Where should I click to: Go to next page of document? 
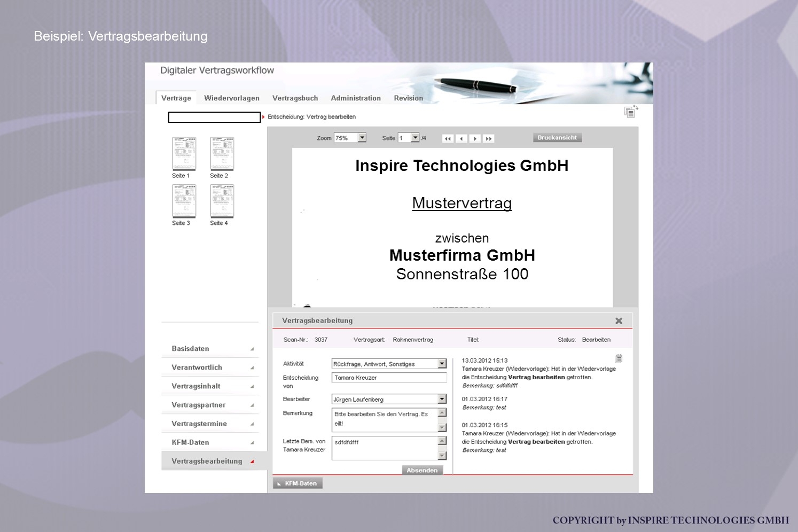[x=475, y=138]
